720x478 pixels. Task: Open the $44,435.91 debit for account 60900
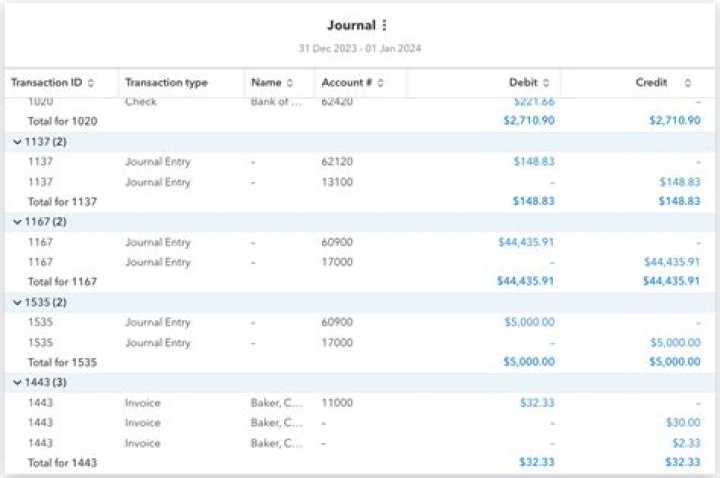[x=526, y=242]
